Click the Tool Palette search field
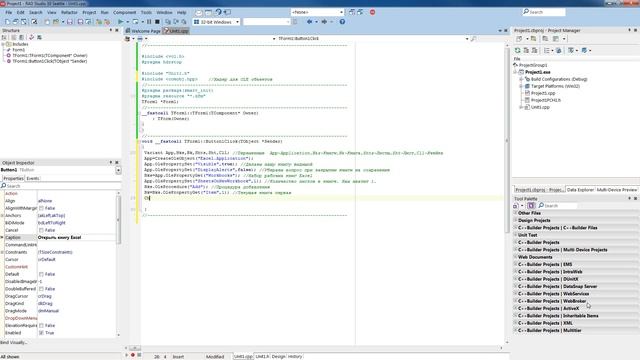Screen dimensions: 640x360 tap(557, 205)
